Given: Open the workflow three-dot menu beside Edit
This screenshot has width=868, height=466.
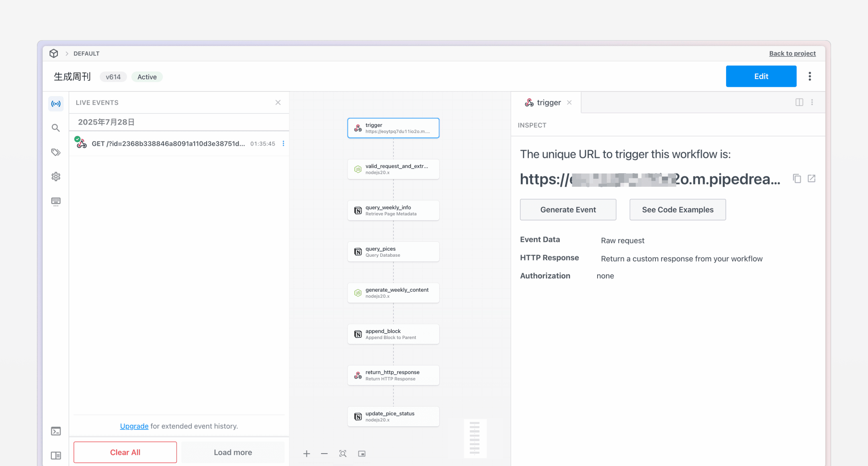Looking at the screenshot, I should pos(810,76).
